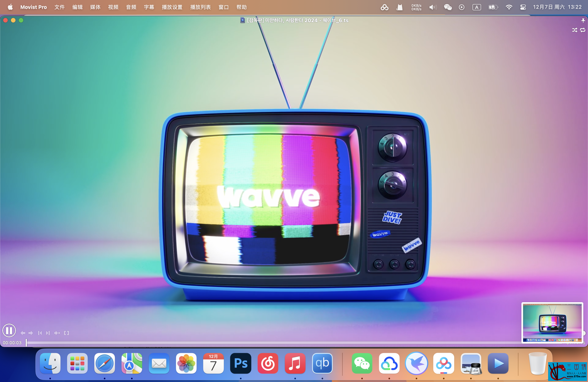This screenshot has width=588, height=382.
Task: Open Control Center from menu bar
Action: coord(523,7)
